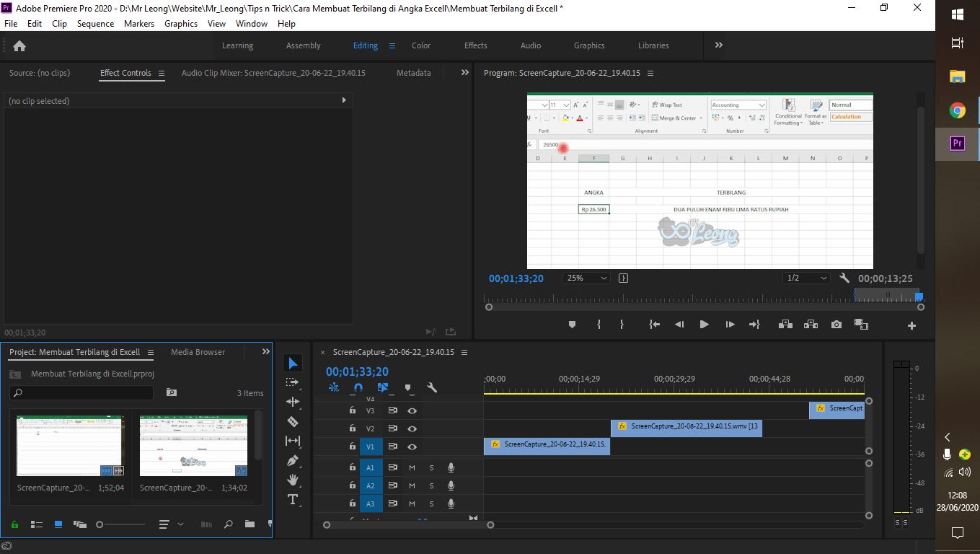Expand source panel tabs overflow arrows

(464, 72)
